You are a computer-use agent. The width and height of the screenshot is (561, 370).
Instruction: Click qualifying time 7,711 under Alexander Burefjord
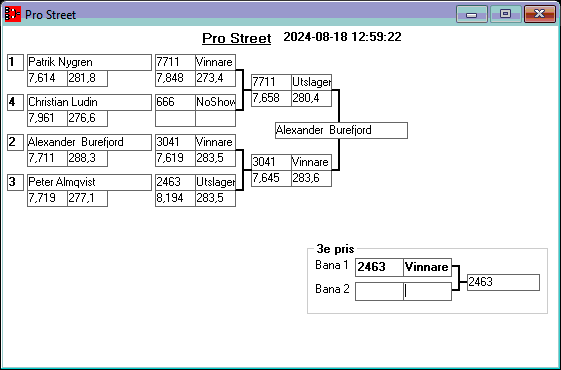(x=47, y=159)
